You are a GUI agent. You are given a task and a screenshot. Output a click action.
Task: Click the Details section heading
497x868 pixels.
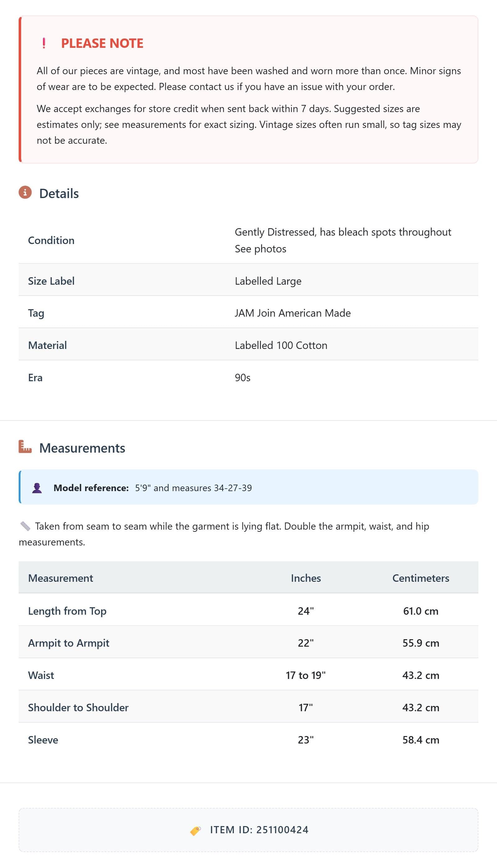click(x=59, y=193)
